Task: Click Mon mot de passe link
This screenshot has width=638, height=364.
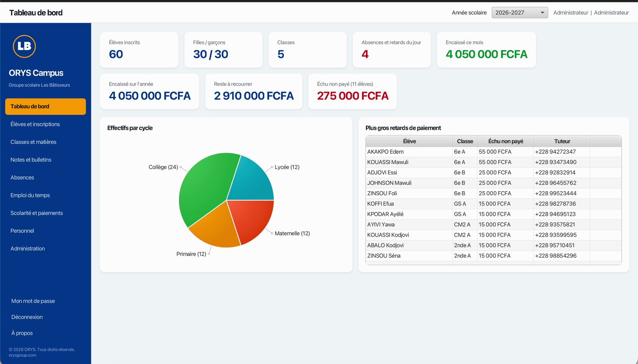Action: (x=33, y=301)
